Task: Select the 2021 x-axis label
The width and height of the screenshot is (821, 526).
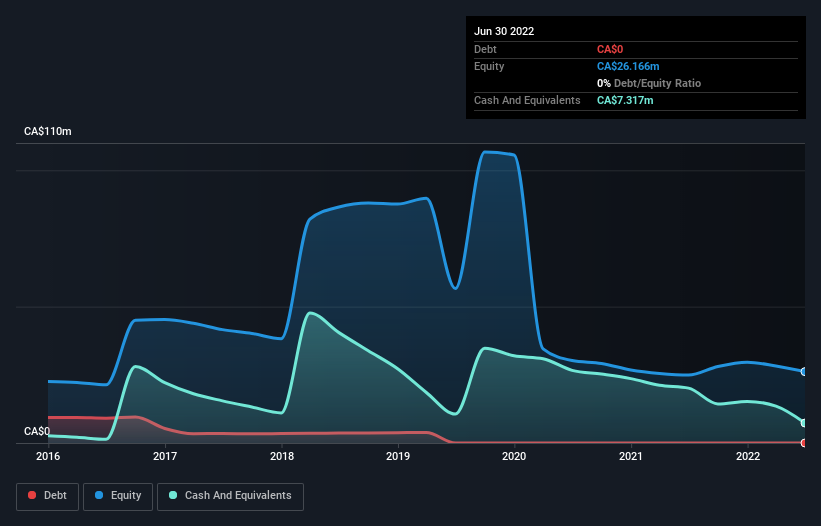Action: coord(631,456)
